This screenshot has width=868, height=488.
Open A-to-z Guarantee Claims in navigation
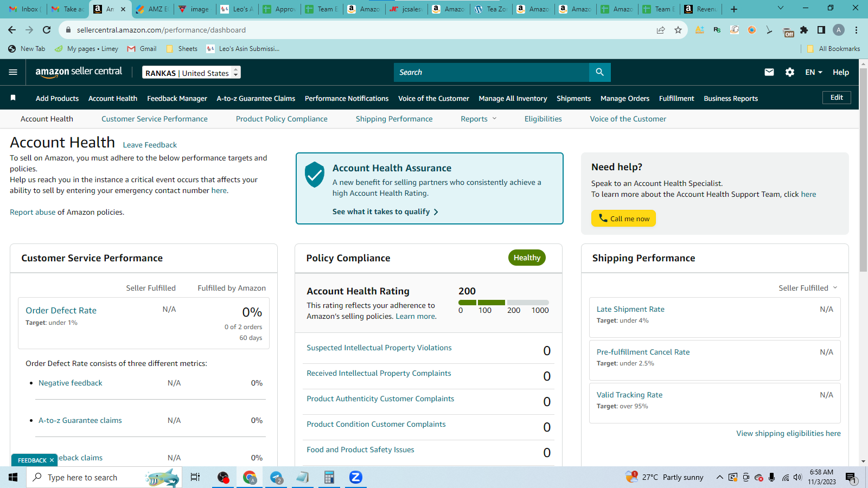click(x=256, y=98)
